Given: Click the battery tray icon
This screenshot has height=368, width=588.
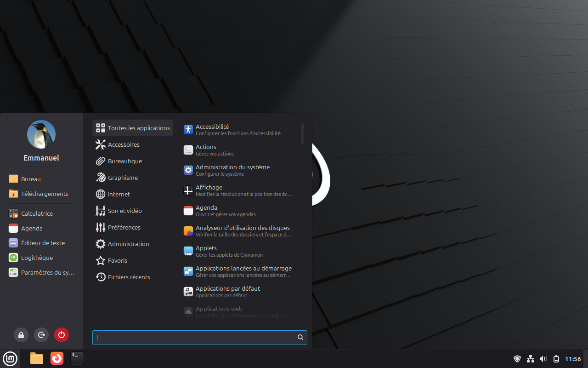Looking at the screenshot, I should pyautogui.click(x=556, y=359).
